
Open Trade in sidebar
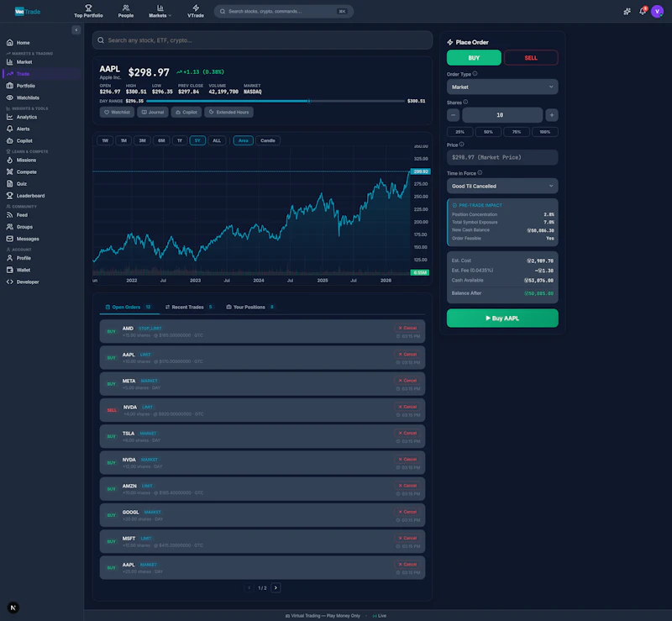click(x=41, y=74)
